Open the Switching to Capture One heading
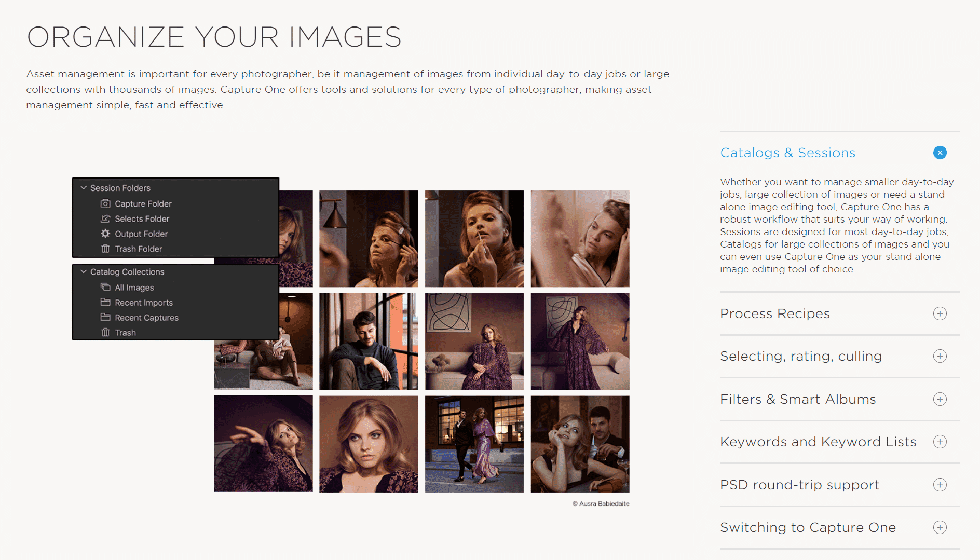980x560 pixels. click(x=808, y=527)
